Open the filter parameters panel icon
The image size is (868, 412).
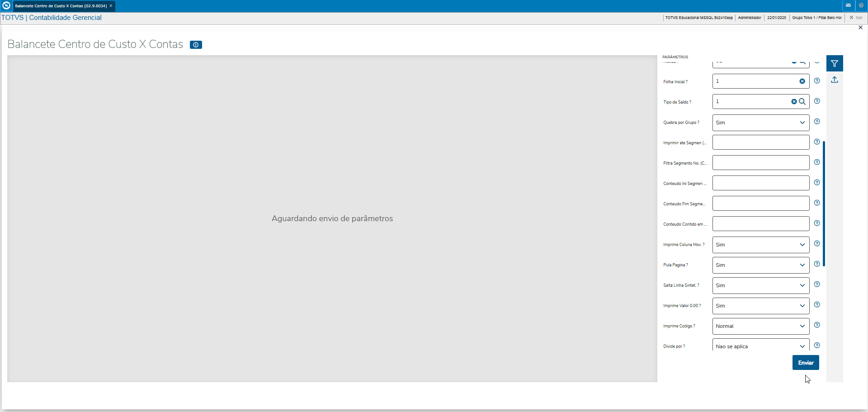point(835,63)
